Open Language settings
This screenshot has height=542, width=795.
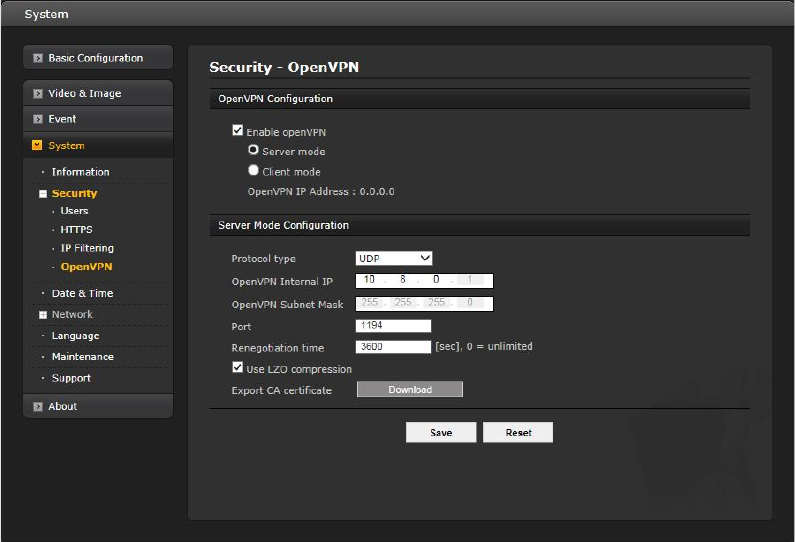point(76,336)
